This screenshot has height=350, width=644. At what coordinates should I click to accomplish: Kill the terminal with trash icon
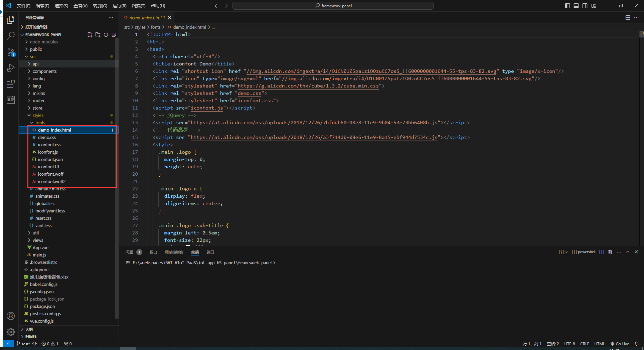(x=610, y=252)
